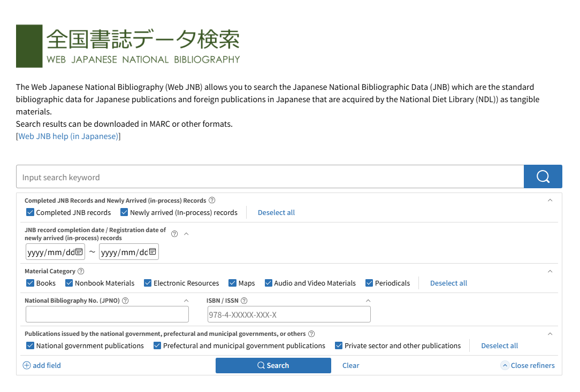Click the help icon next to ISBN / ISSN

[x=245, y=300]
